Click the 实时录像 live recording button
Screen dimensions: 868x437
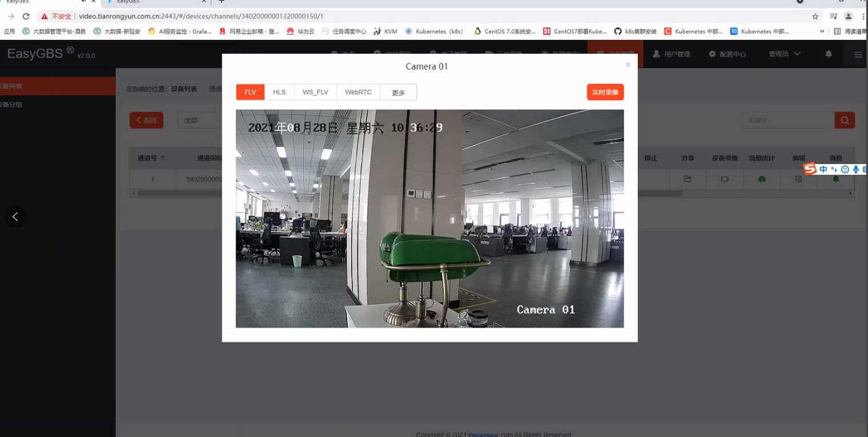(605, 92)
